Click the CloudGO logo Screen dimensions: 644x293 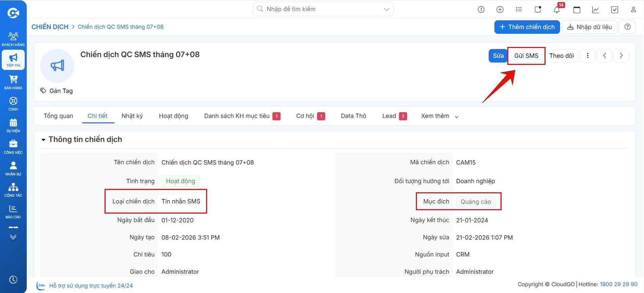(x=13, y=13)
